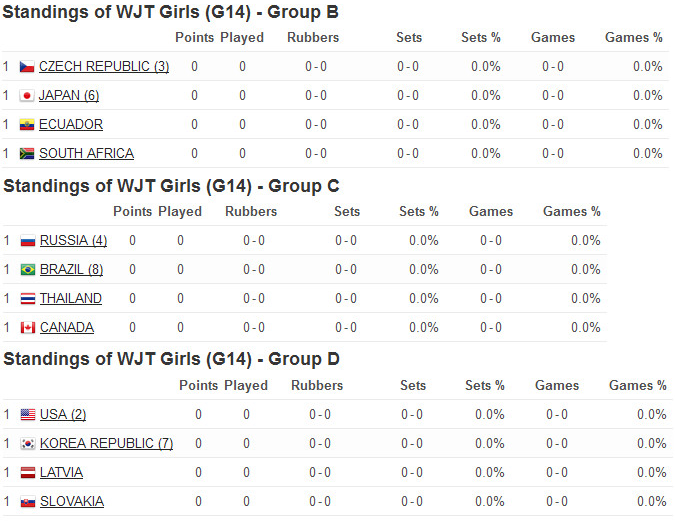
Task: Click the Latvia flag icon
Action: coord(28,473)
